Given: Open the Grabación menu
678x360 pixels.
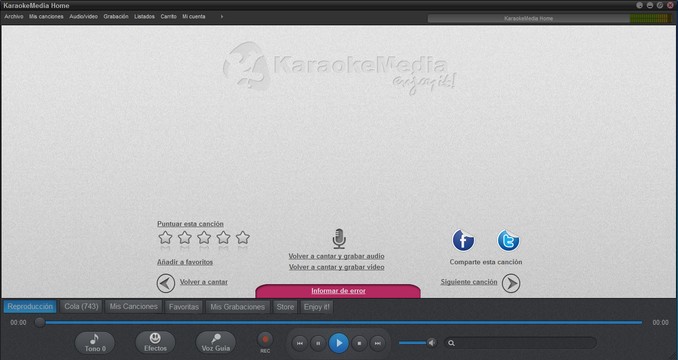Looking at the screenshot, I should coord(116,16).
